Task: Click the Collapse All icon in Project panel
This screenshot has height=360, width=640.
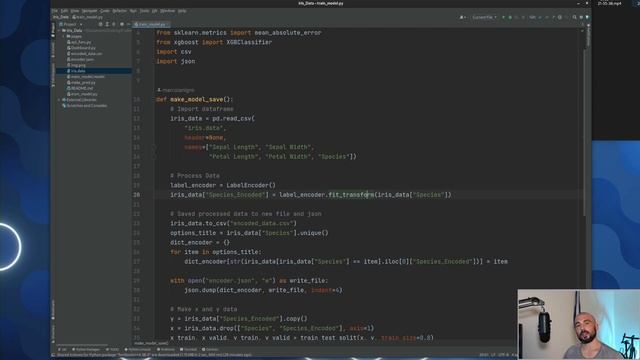Action: [113, 24]
